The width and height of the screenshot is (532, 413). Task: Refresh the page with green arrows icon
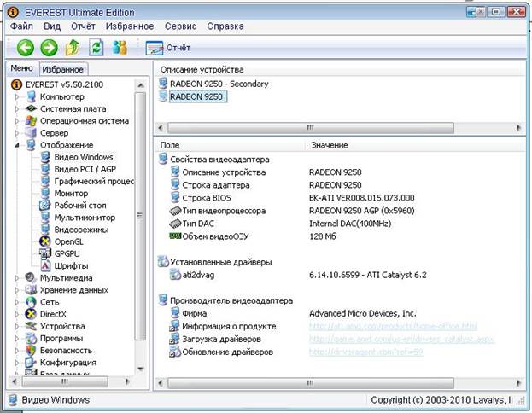click(x=96, y=48)
